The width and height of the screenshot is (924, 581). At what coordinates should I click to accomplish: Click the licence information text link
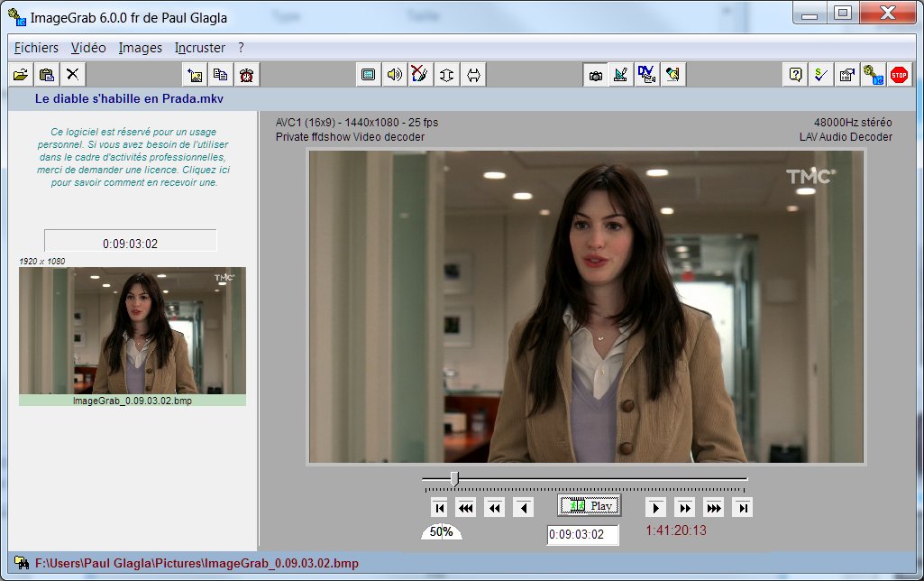tap(133, 158)
